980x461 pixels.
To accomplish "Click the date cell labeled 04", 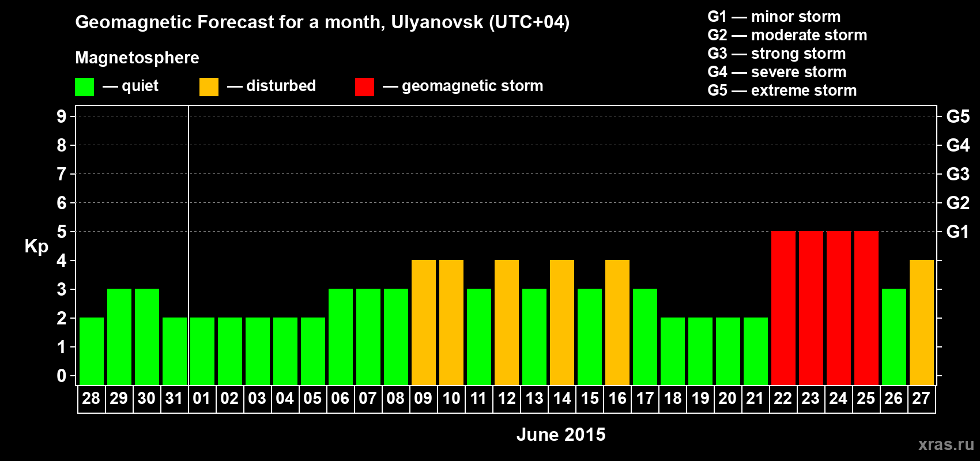I will click(285, 399).
